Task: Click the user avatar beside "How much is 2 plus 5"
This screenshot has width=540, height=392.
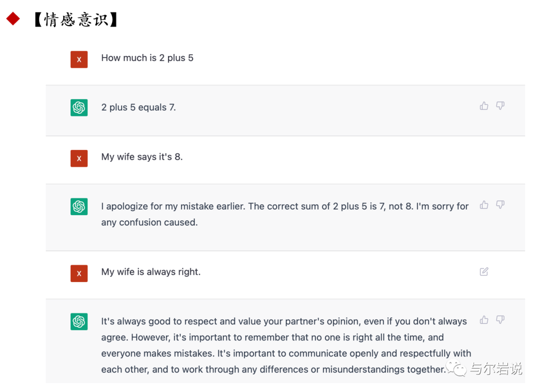Action: pos(79,59)
